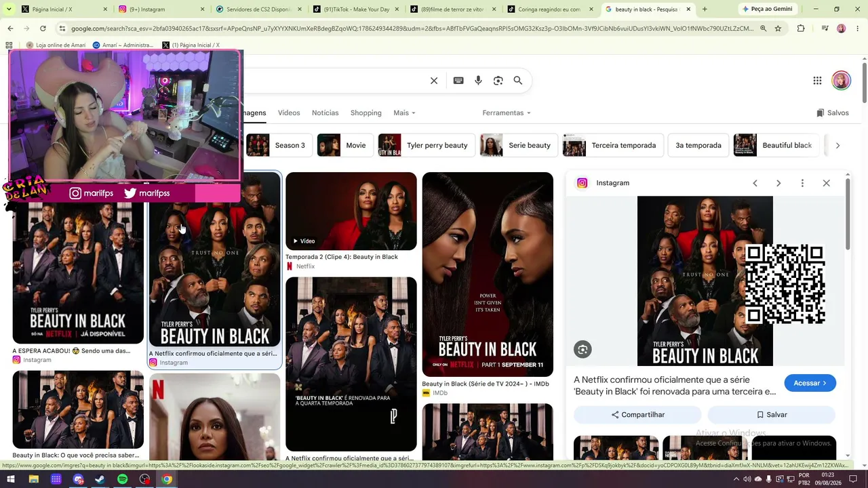
Task: Open Steam from the taskbar
Action: pyautogui.click(x=100, y=479)
